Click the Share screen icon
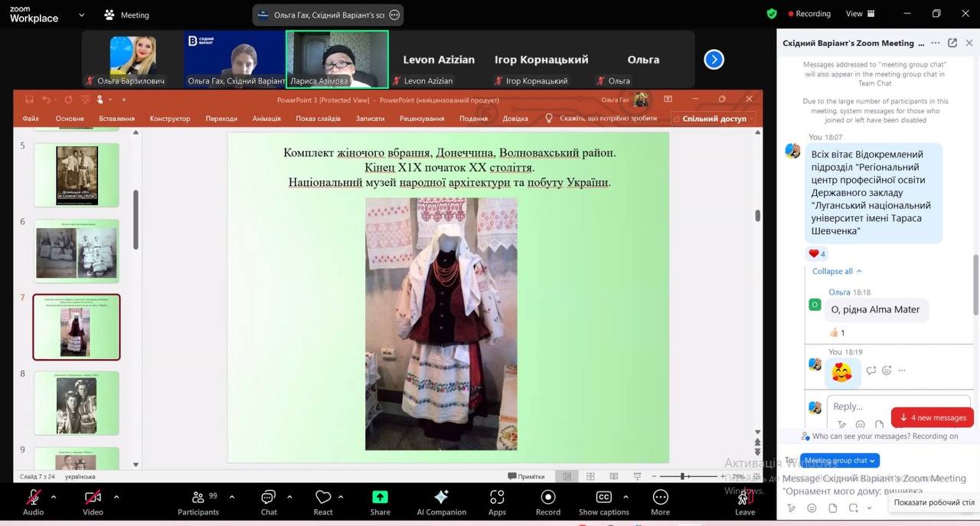The image size is (980, 526). [380, 498]
